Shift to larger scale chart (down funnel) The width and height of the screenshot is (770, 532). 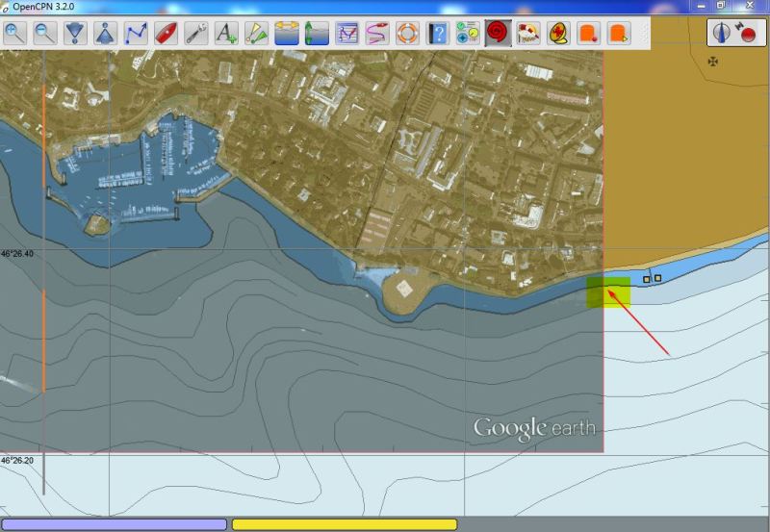[75, 34]
